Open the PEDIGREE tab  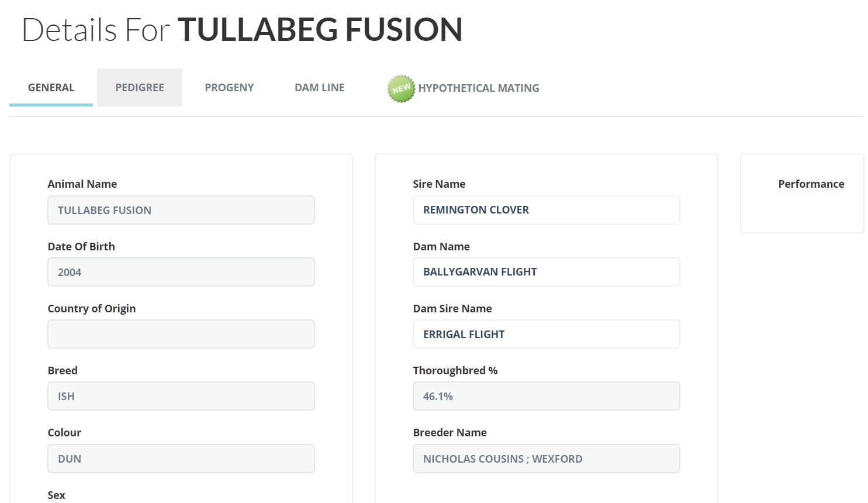tap(140, 88)
